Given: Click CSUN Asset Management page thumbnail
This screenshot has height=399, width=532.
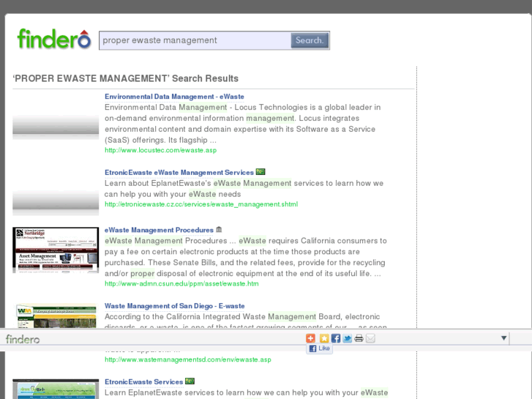Looking at the screenshot, I should [56, 250].
